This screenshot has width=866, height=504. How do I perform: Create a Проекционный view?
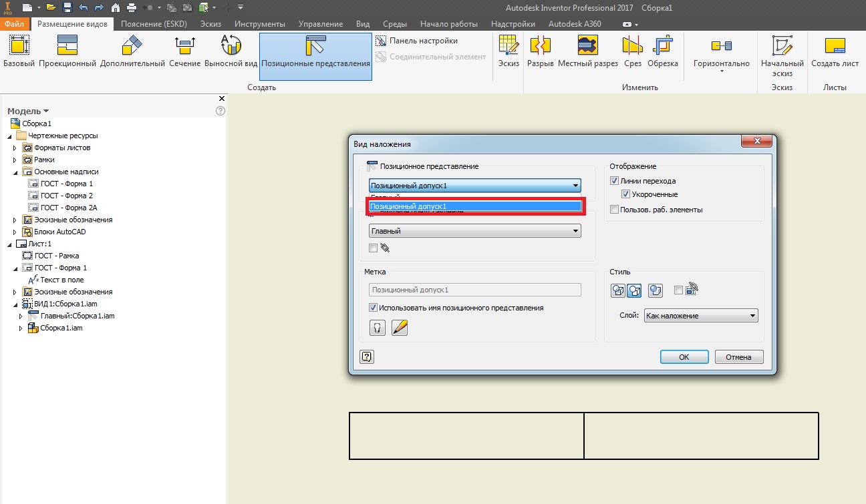67,52
